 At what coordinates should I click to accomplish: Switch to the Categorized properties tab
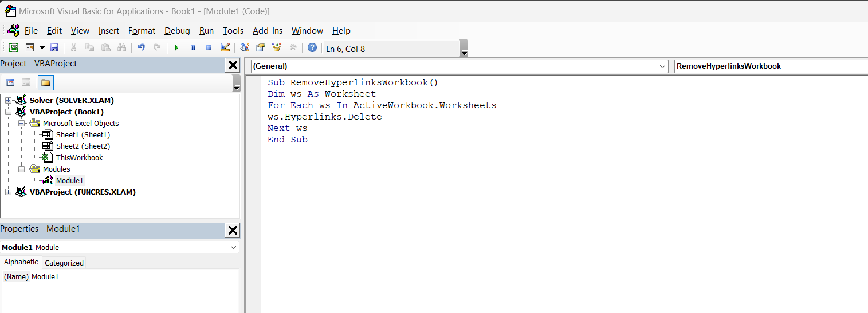(x=64, y=263)
